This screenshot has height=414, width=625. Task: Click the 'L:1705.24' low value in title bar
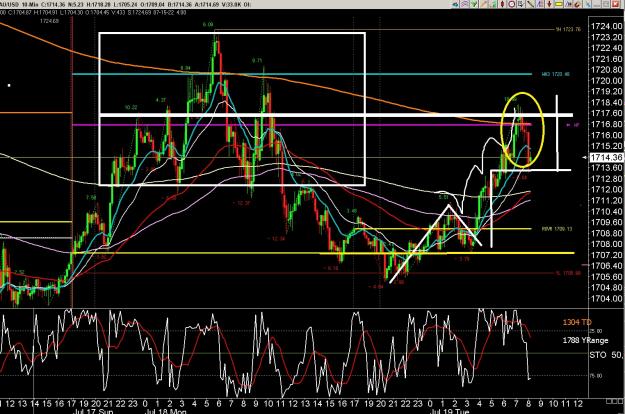click(124, 5)
